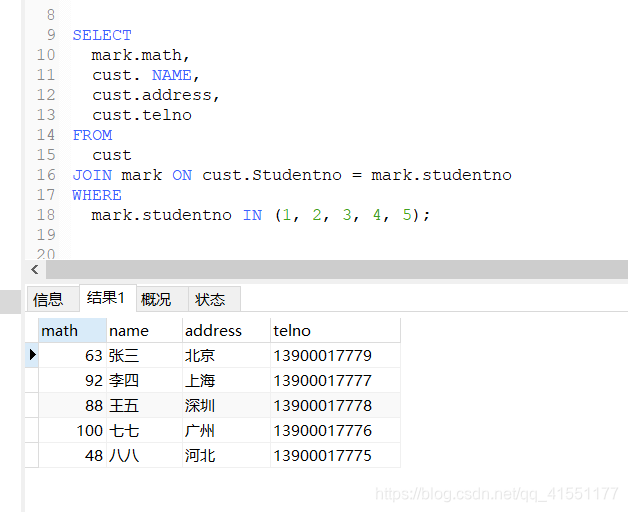This screenshot has width=628, height=512.
Task: Click line number 16 in the gutter
Action: click(46, 175)
